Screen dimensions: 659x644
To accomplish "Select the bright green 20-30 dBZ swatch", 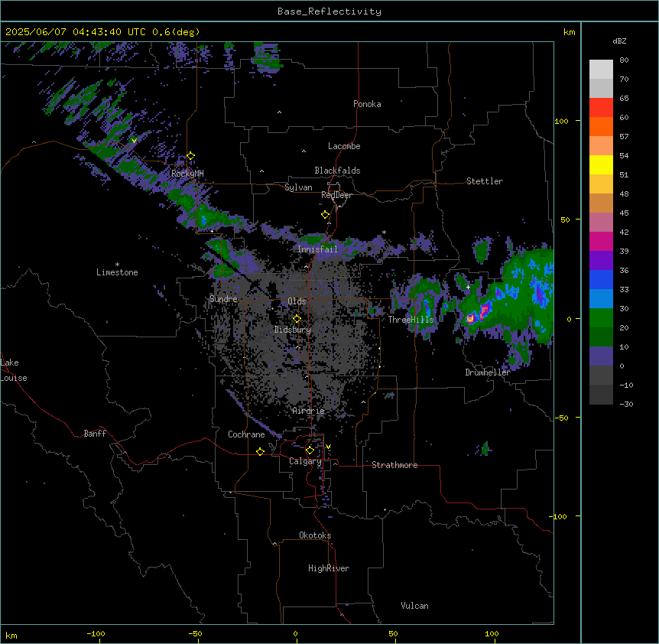I will [x=601, y=318].
